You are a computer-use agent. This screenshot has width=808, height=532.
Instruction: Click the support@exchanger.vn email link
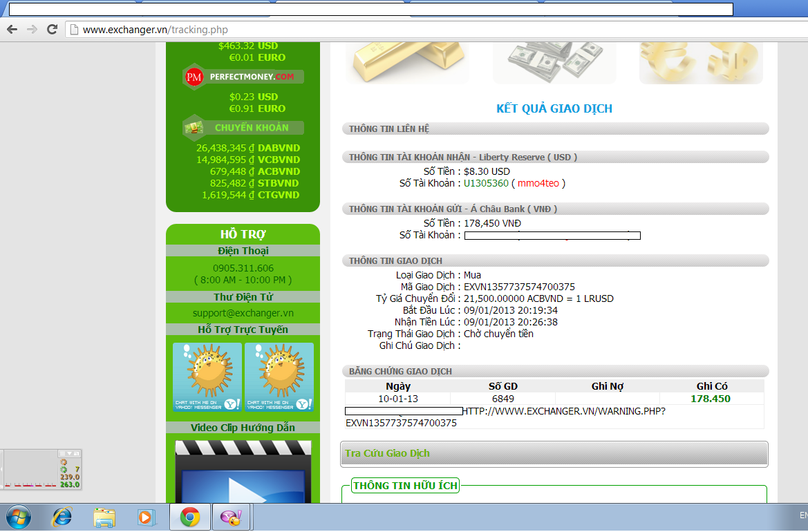point(243,313)
